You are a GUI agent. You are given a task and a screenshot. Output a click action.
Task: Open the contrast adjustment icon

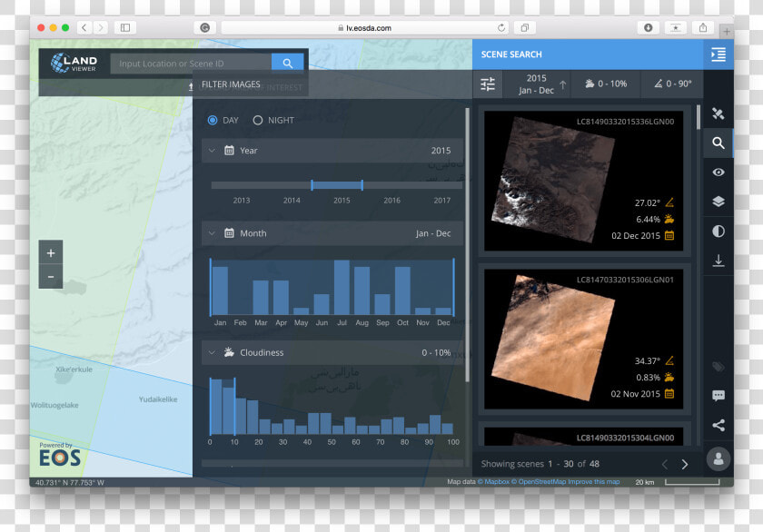tap(718, 231)
